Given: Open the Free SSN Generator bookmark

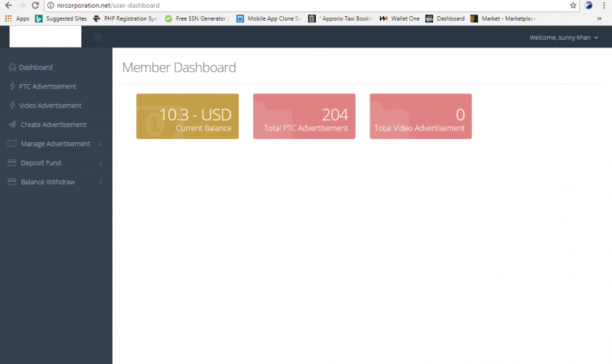Looking at the screenshot, I should (x=197, y=18).
